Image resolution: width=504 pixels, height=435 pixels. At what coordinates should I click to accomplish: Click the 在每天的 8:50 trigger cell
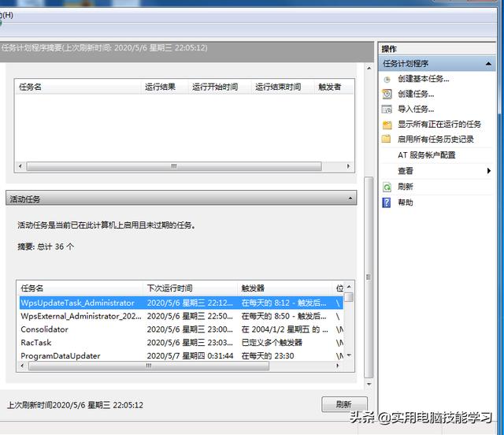click(x=283, y=316)
